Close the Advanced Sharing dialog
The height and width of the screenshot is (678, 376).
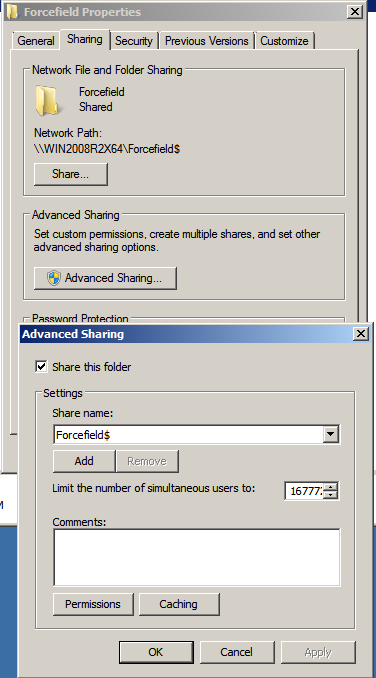(x=360, y=333)
